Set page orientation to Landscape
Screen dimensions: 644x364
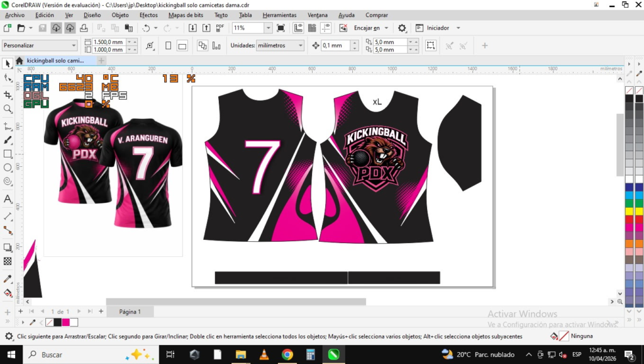(182, 45)
